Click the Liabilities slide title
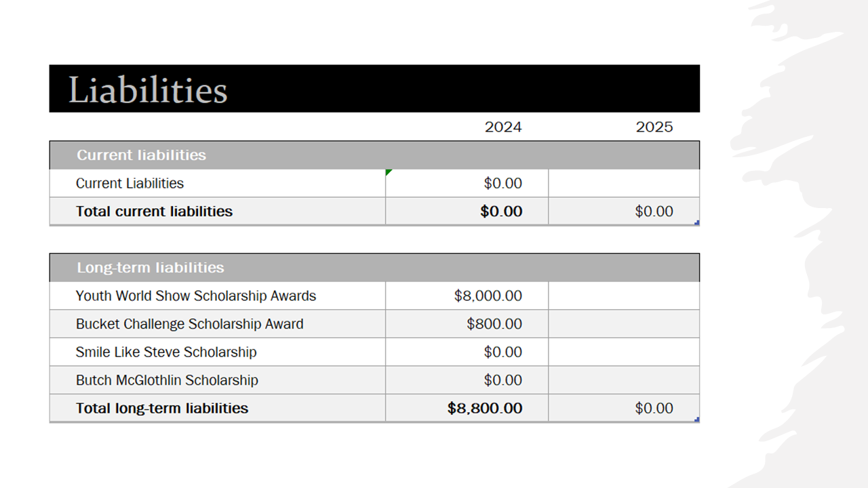This screenshot has width=868, height=488. coord(148,89)
